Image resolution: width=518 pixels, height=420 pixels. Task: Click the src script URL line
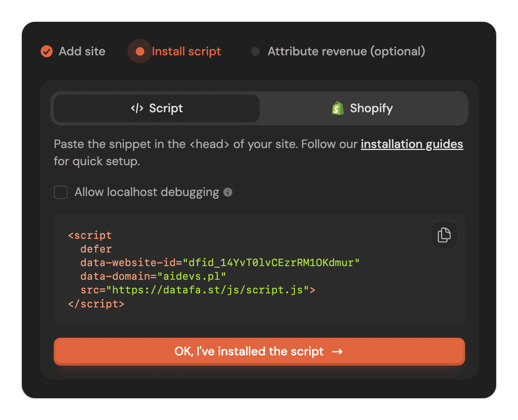[198, 290]
